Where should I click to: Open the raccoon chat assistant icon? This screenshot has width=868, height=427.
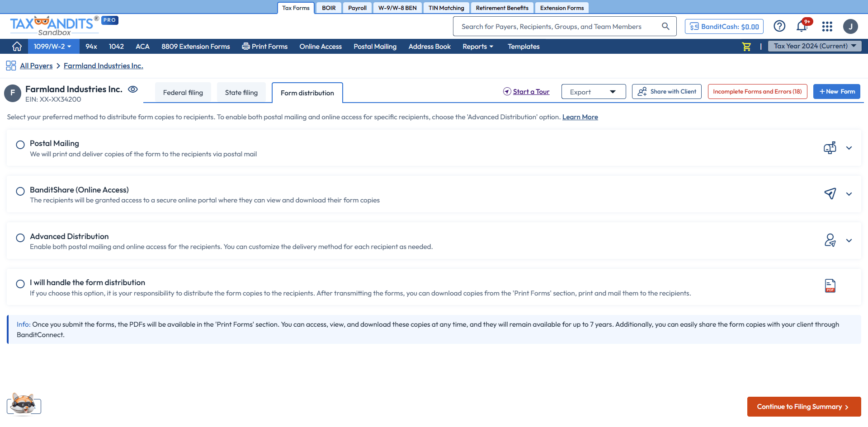click(x=23, y=404)
